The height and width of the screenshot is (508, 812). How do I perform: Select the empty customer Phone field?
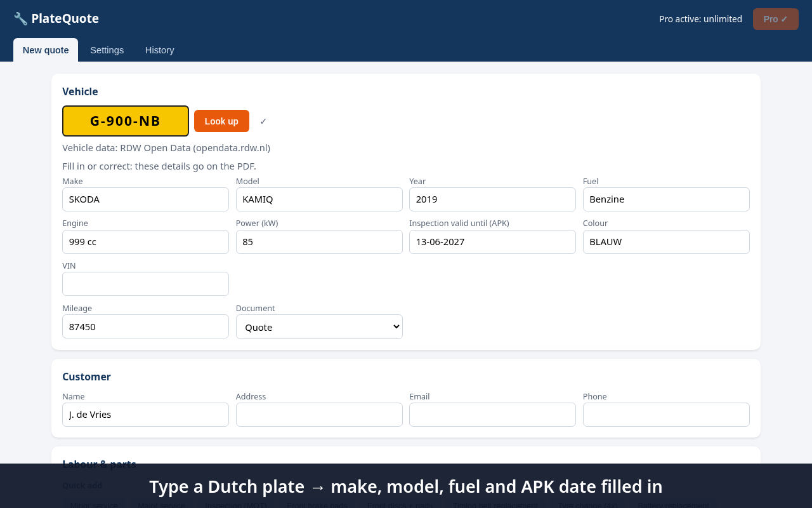click(666, 415)
